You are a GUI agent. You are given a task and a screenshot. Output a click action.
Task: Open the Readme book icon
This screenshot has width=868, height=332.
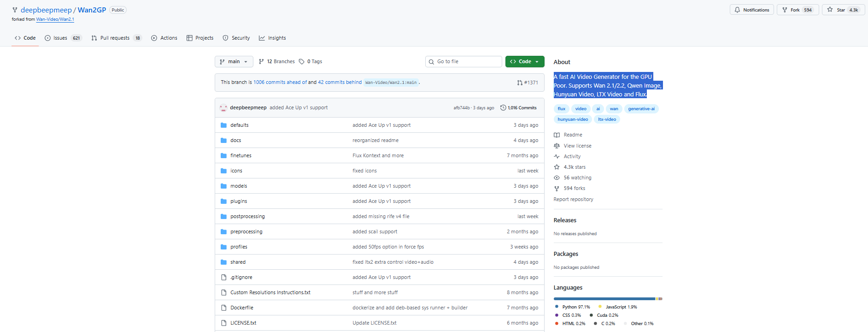(x=557, y=135)
